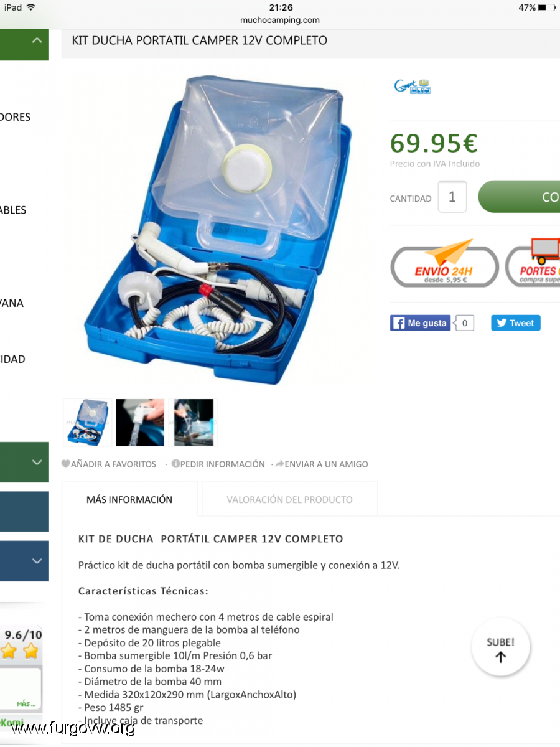Click the green add-to-cart button
Viewport: 560px width, 747px height.
pos(519,197)
